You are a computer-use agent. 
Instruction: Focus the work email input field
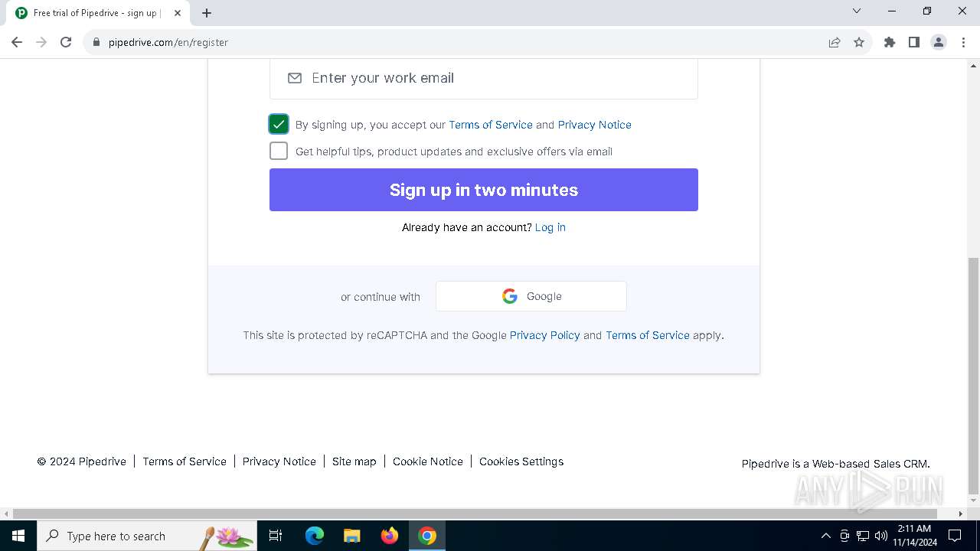(x=484, y=78)
